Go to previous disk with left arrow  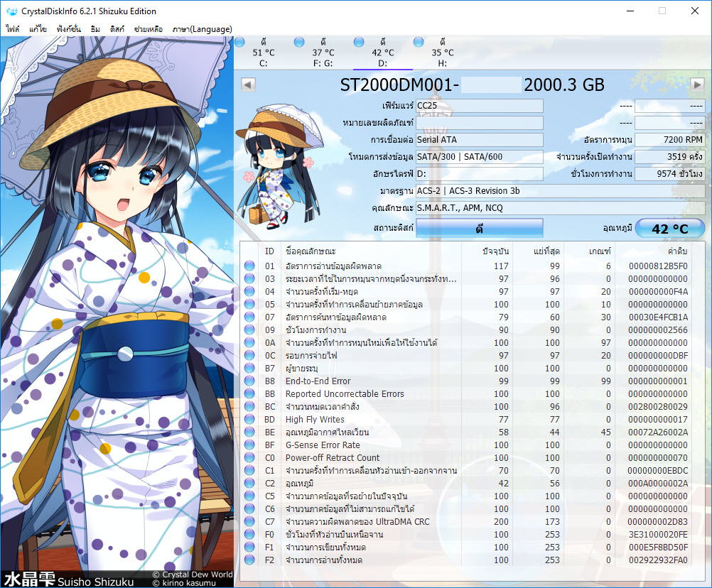[x=248, y=85]
